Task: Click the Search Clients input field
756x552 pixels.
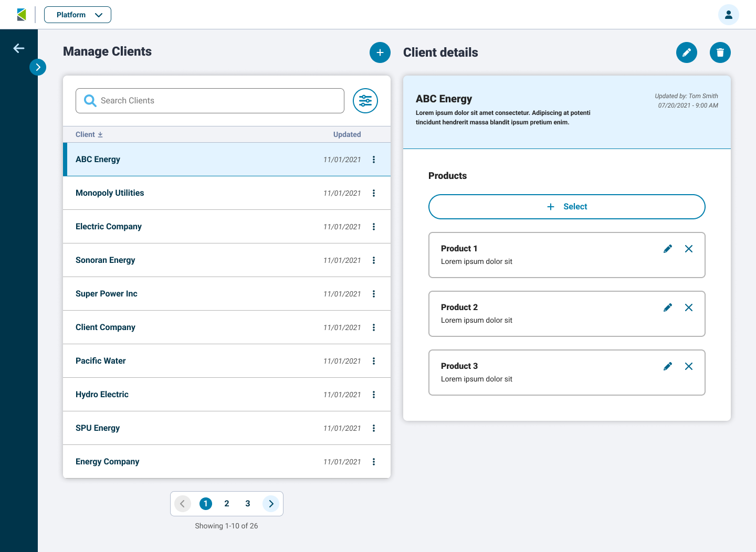Action: click(210, 101)
